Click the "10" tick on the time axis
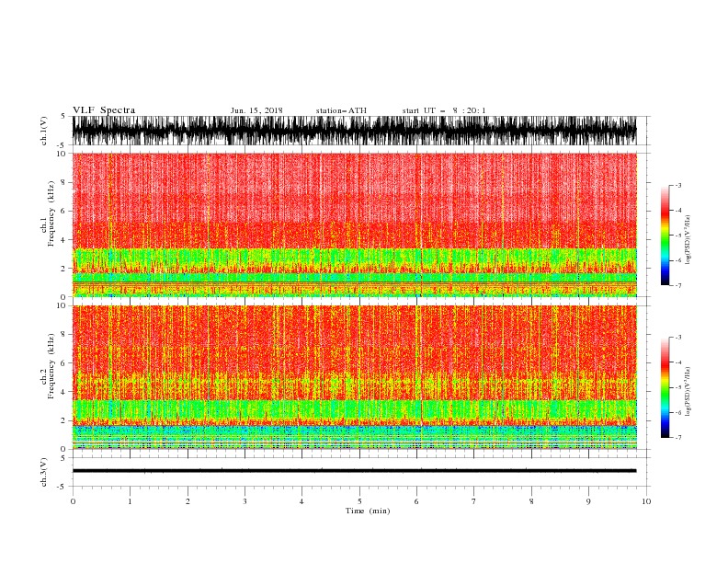 646,501
